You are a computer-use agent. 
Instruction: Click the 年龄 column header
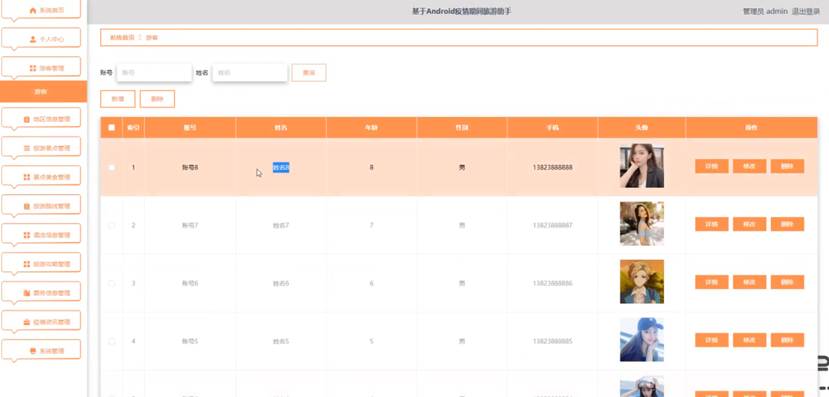point(371,127)
